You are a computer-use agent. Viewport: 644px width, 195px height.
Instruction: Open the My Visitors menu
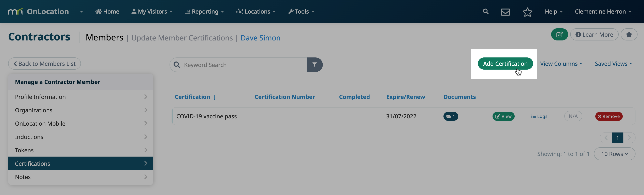pyautogui.click(x=152, y=12)
